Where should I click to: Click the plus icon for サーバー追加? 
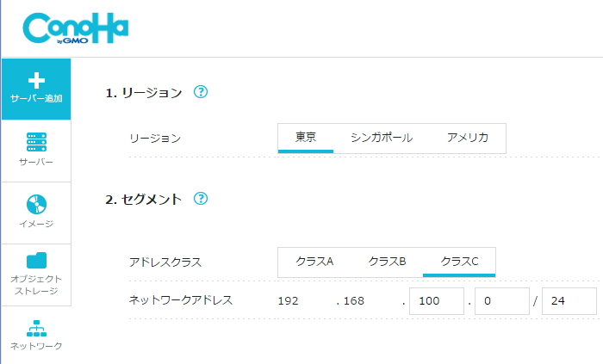click(x=35, y=81)
